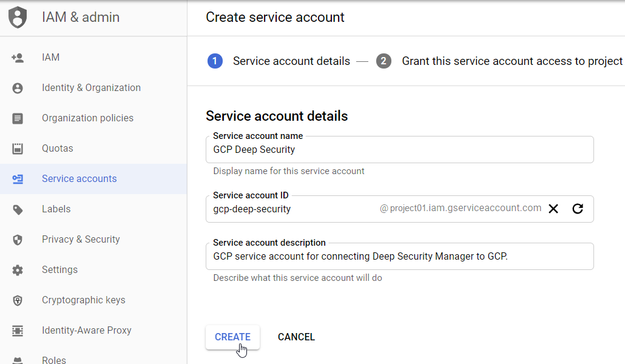Screen dimensions: 625x364
Task: Click the Service account description field
Action: (399, 255)
